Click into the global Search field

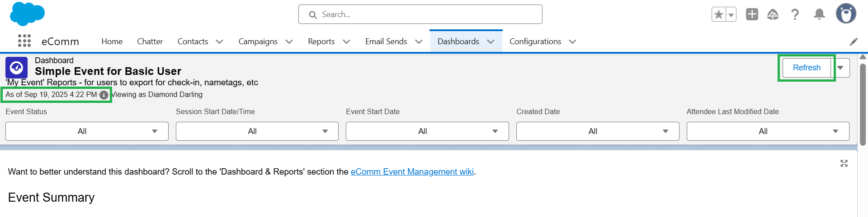point(420,14)
